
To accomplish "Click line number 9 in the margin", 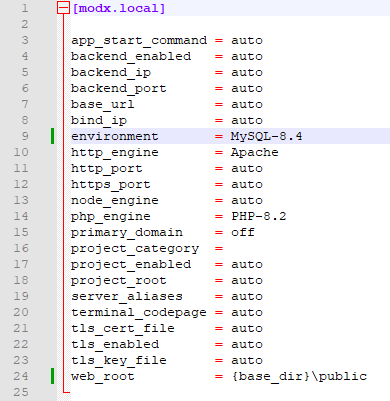I will [x=25, y=136].
